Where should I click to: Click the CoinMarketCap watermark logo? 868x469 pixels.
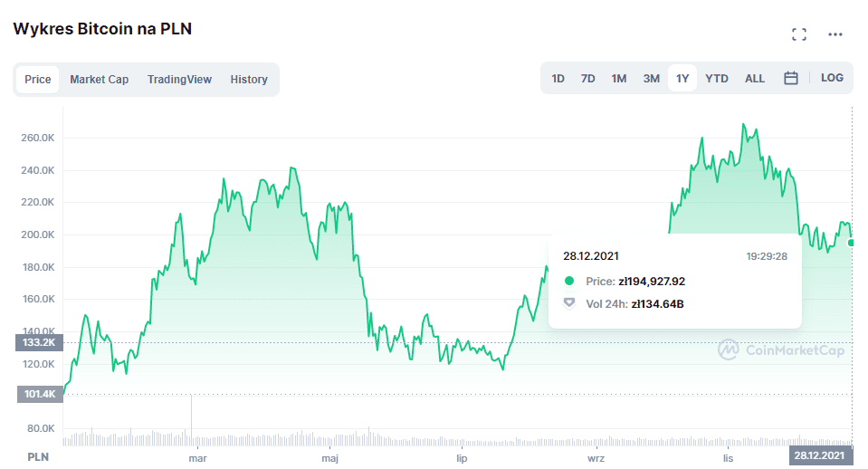(x=781, y=349)
